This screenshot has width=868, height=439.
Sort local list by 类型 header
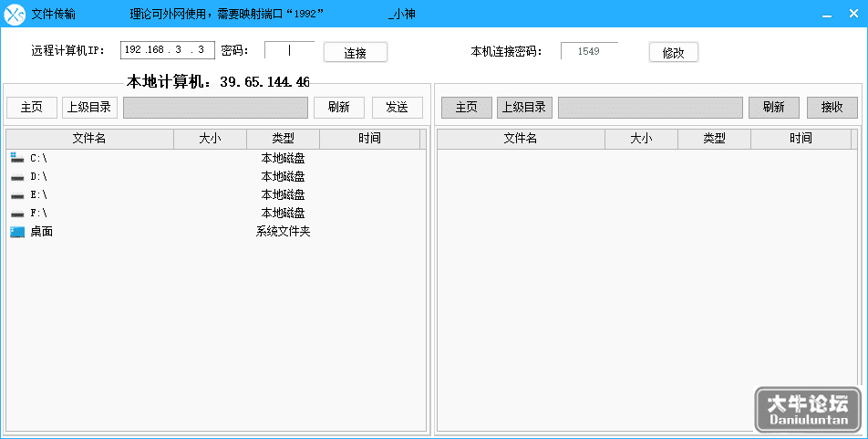point(283,139)
